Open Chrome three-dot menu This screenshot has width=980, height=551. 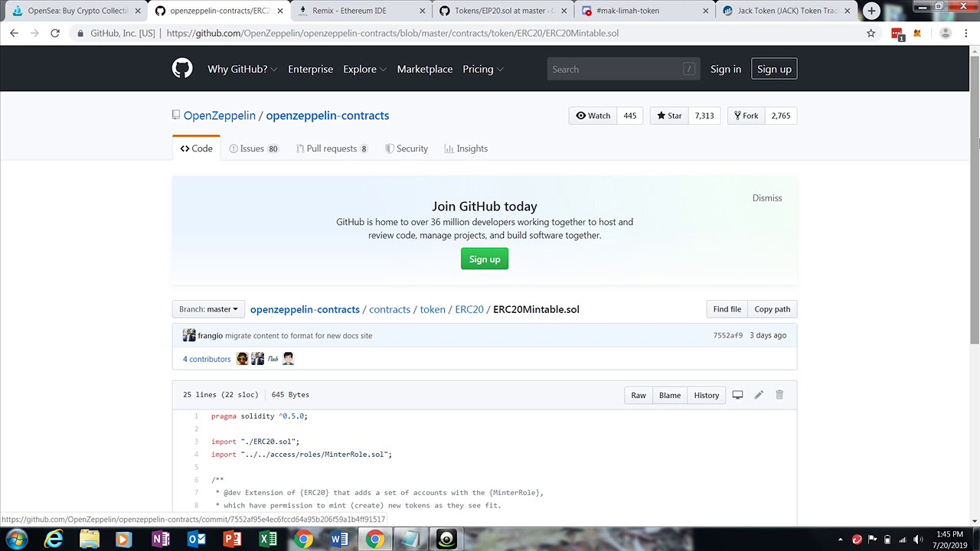pos(966,33)
